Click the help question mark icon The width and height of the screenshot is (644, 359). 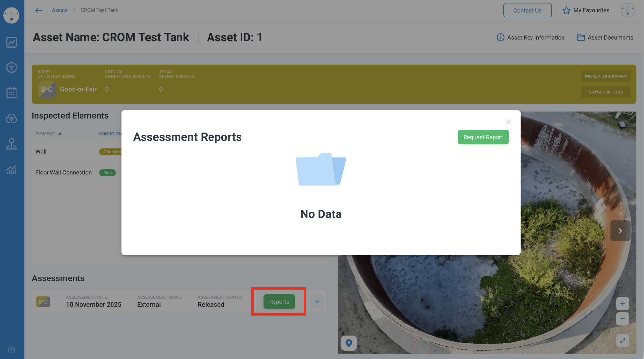click(11, 350)
